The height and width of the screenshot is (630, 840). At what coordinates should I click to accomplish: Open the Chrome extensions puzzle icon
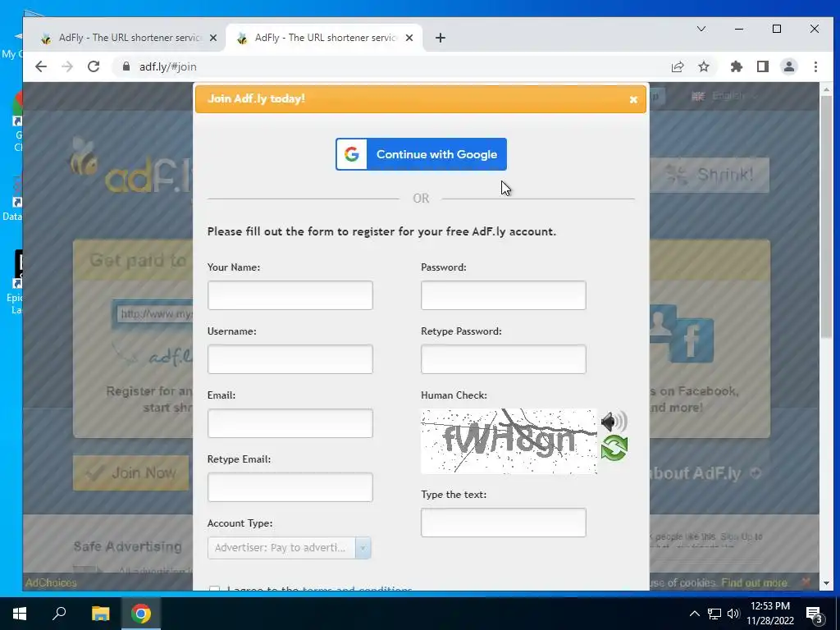[x=737, y=66]
